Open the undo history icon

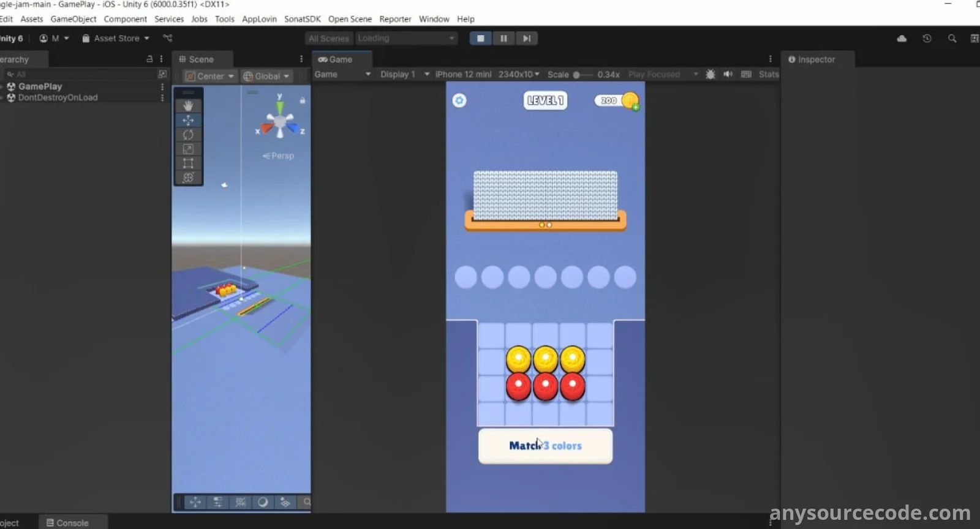pyautogui.click(x=927, y=39)
